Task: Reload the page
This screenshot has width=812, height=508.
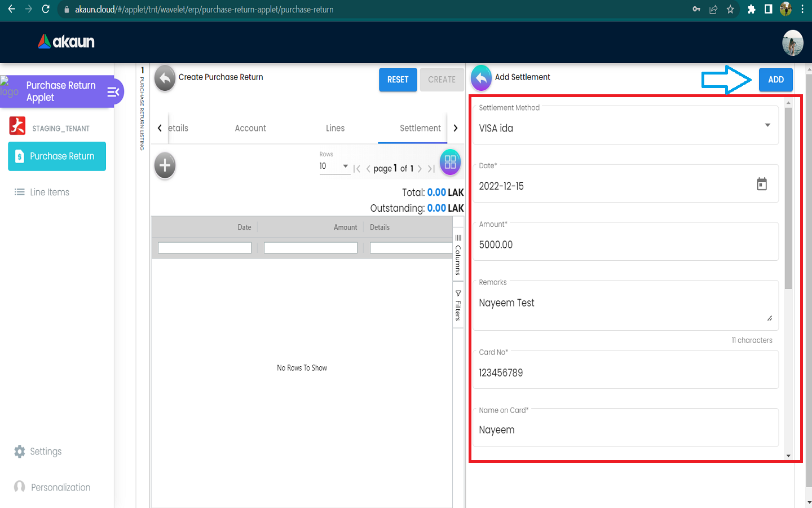Action: (46, 9)
